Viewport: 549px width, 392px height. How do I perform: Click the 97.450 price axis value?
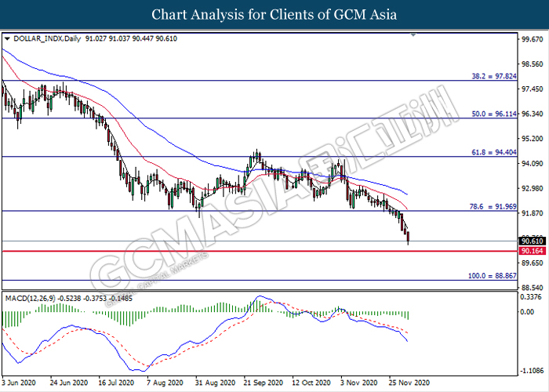[533, 89]
